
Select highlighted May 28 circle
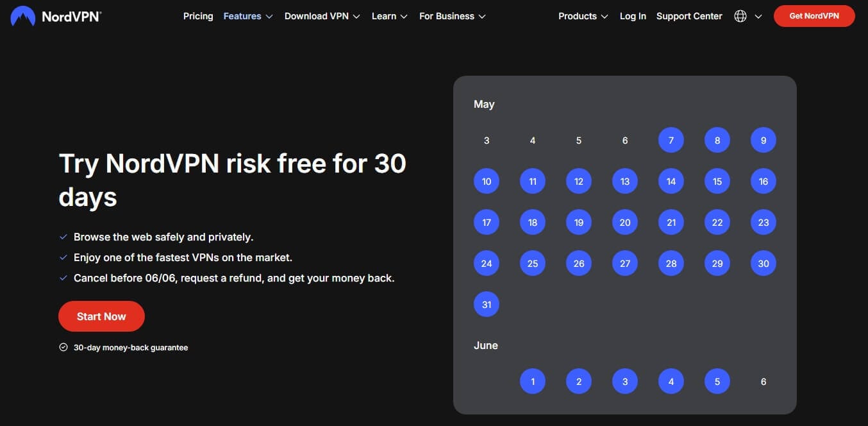click(x=671, y=263)
